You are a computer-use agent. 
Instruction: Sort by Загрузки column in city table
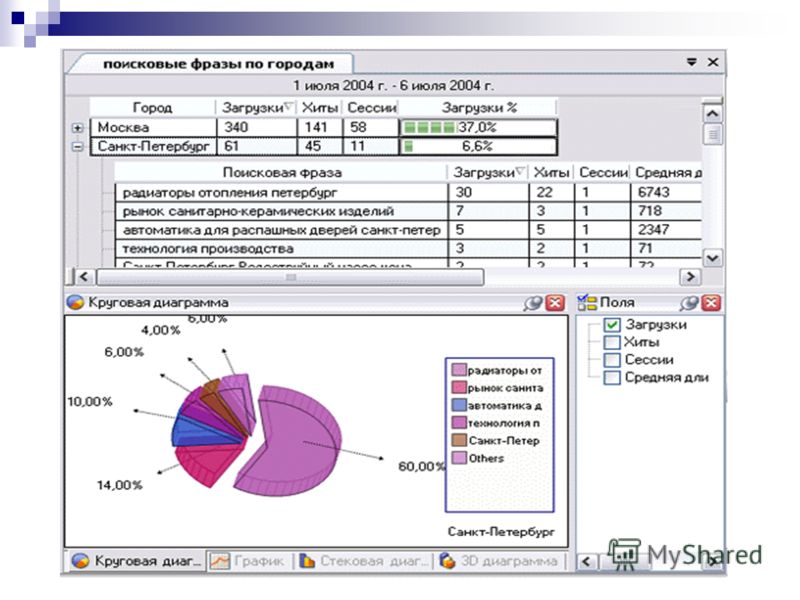point(257,108)
